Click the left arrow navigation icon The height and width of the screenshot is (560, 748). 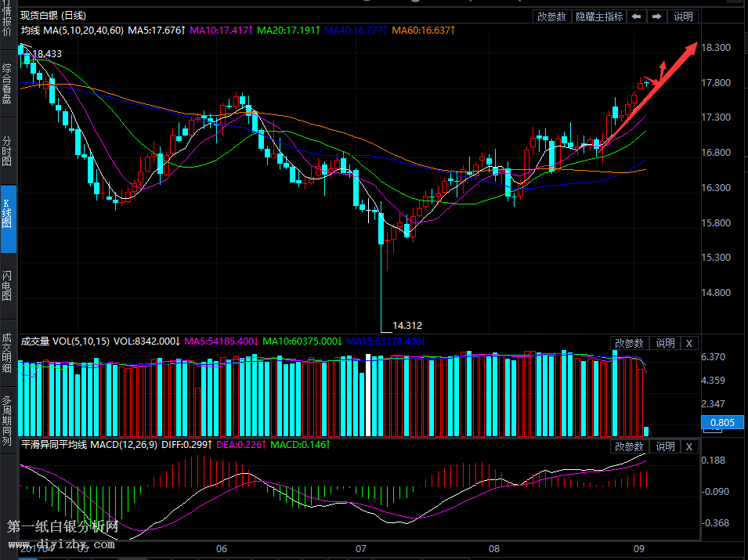coord(637,16)
